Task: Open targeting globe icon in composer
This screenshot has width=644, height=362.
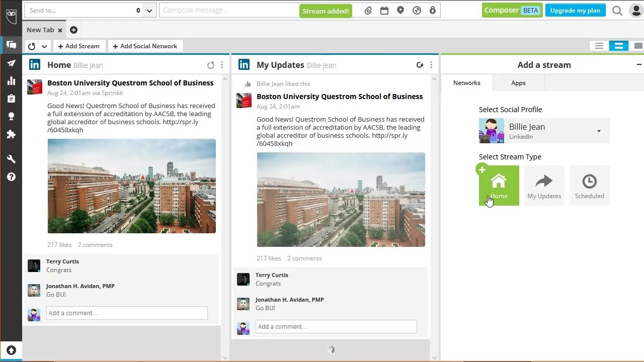Action: (417, 11)
